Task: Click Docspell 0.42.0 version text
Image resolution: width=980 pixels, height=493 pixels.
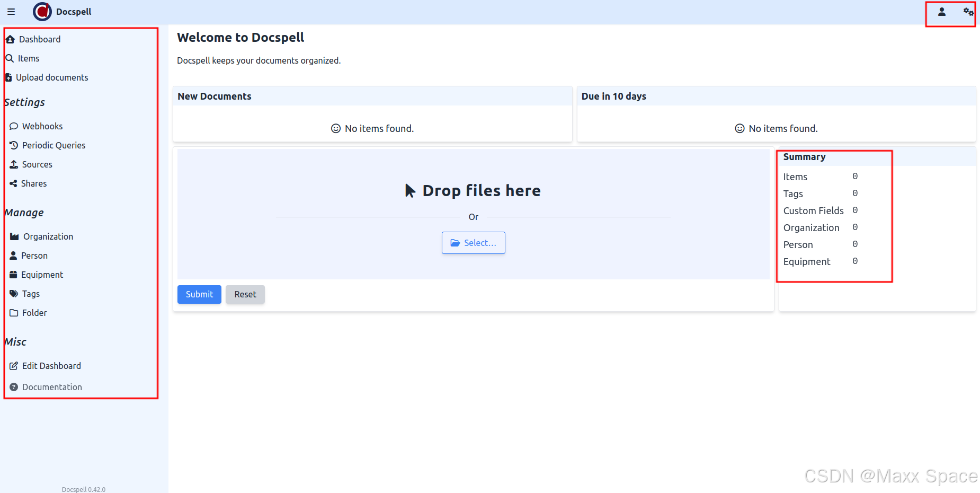Action: (x=84, y=489)
